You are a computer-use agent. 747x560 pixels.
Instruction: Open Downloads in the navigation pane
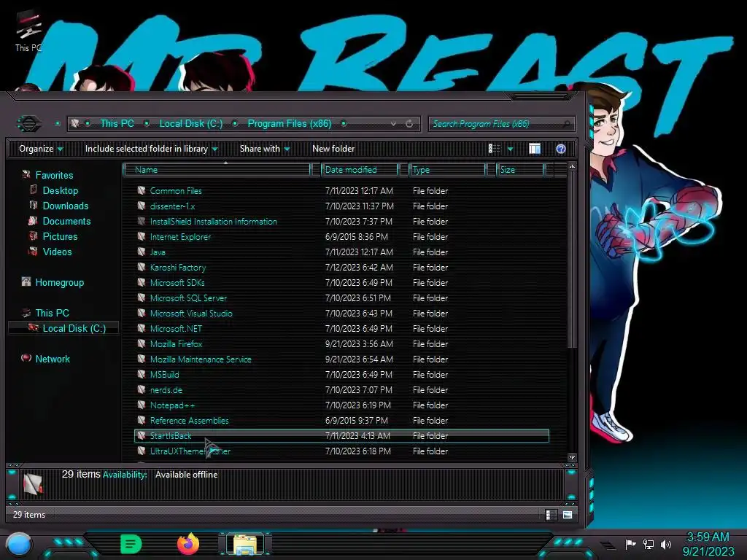[66, 206]
